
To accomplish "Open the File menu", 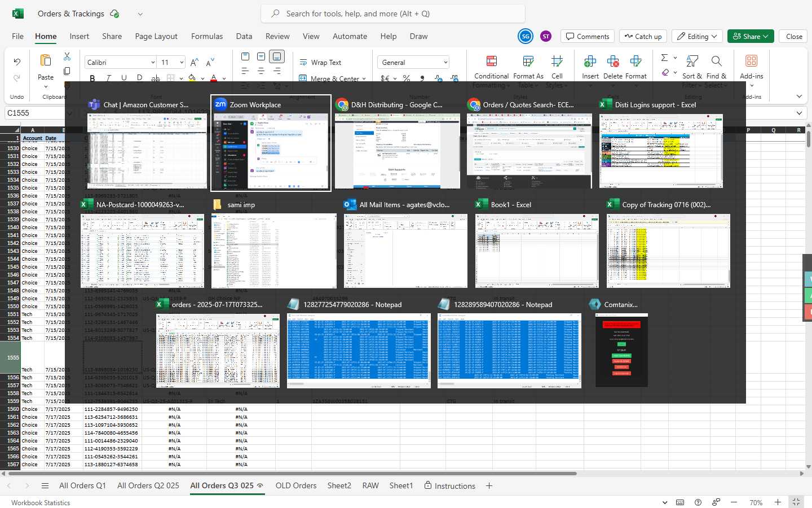I will coord(18,36).
